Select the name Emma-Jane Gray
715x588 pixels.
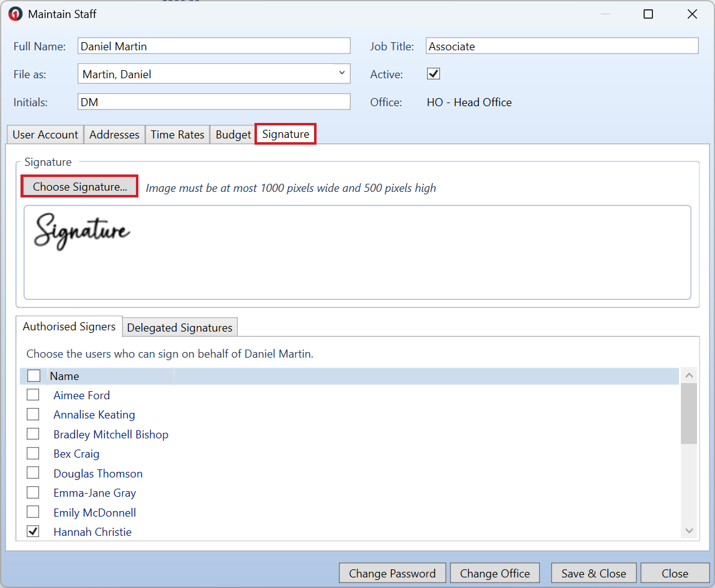[x=94, y=493]
